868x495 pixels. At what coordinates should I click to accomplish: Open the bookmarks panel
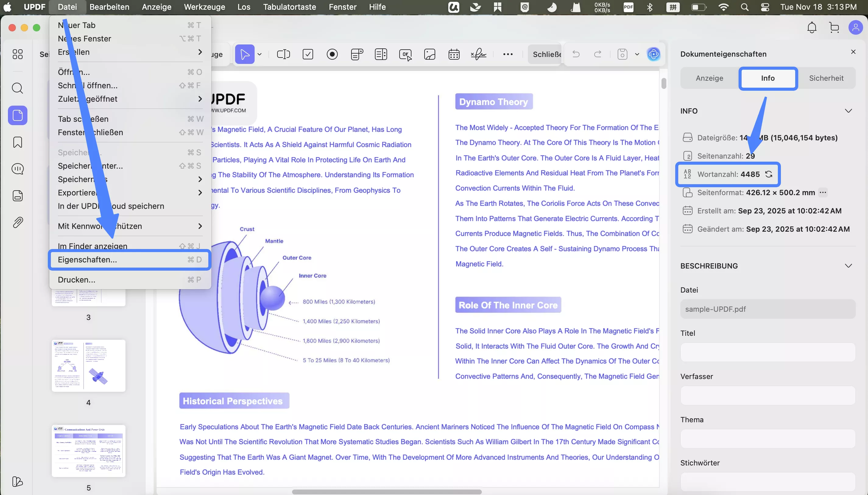17,142
